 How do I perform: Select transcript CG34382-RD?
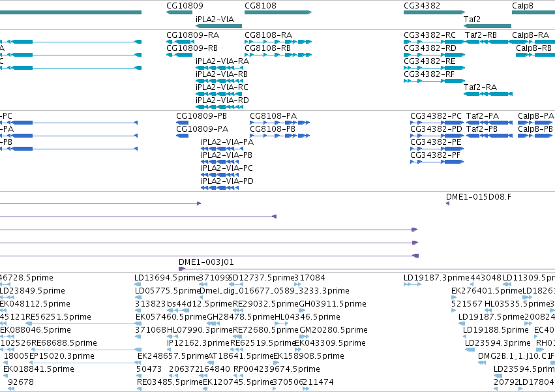tap(430, 48)
